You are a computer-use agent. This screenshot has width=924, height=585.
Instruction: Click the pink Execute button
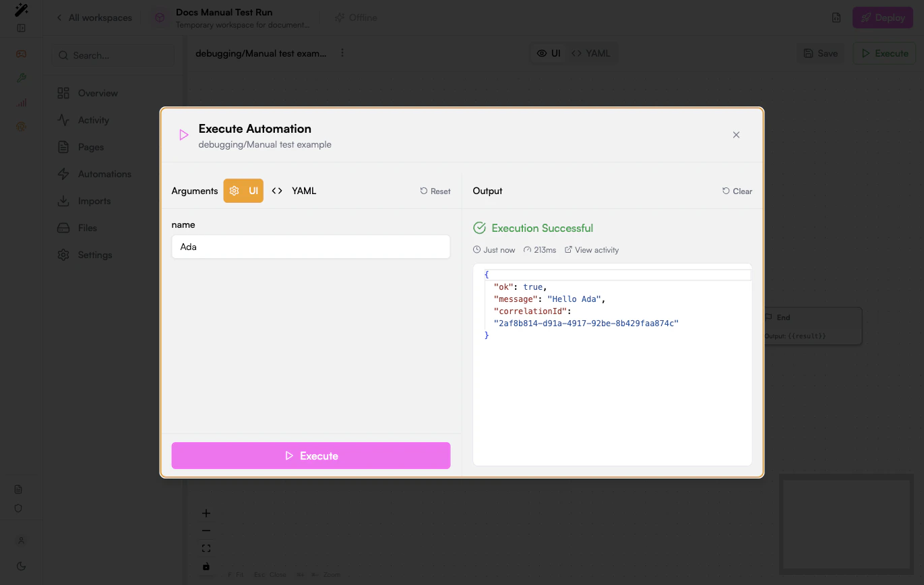coord(311,456)
